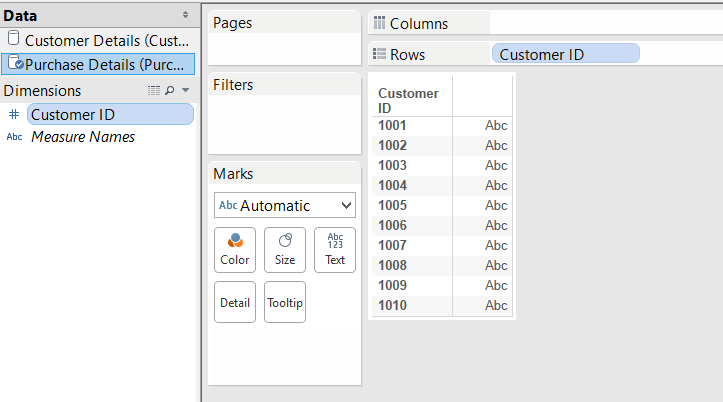Select row 1005 in the table
Screen dimensions: 723x402
pos(392,205)
